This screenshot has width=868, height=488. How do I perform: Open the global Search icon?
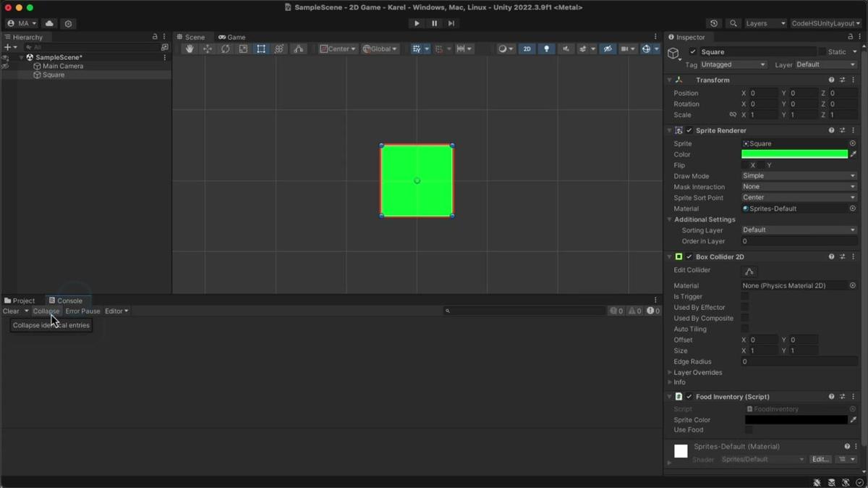pos(733,23)
